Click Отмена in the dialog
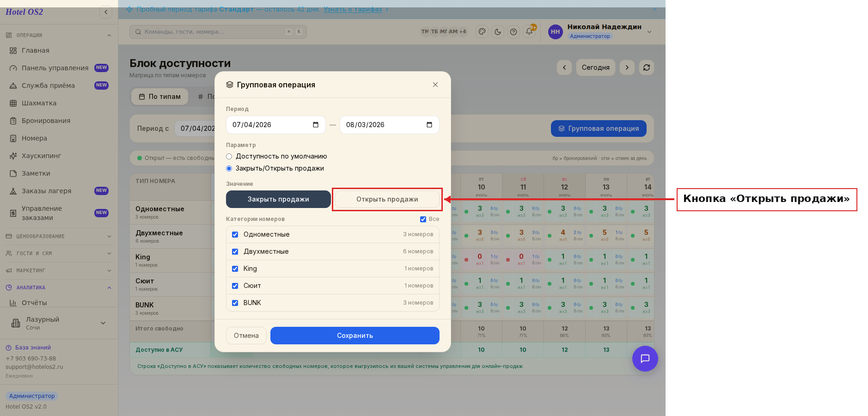Viewport: 868px width, 416px height. (x=246, y=336)
